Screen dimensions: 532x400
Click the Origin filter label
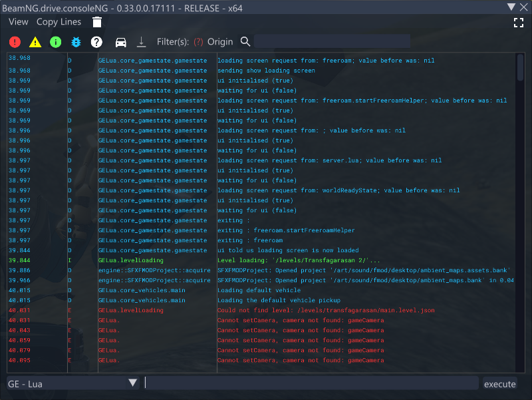[x=220, y=42]
